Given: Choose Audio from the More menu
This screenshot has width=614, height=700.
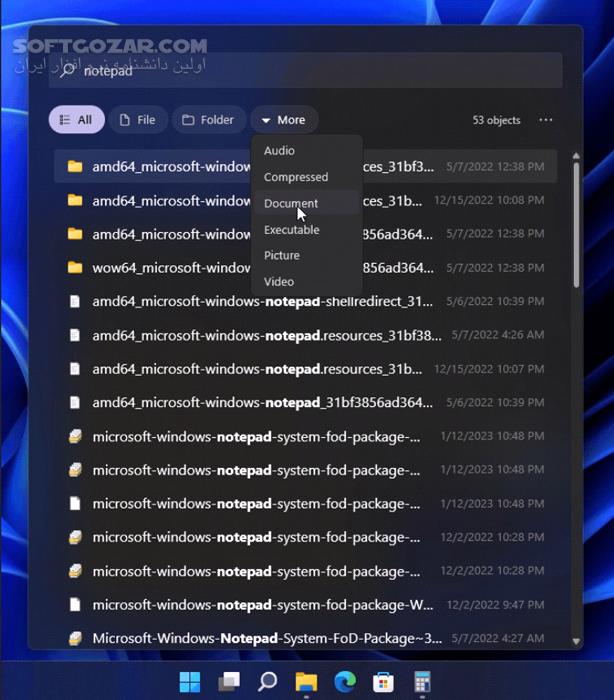Looking at the screenshot, I should [x=307, y=151].
